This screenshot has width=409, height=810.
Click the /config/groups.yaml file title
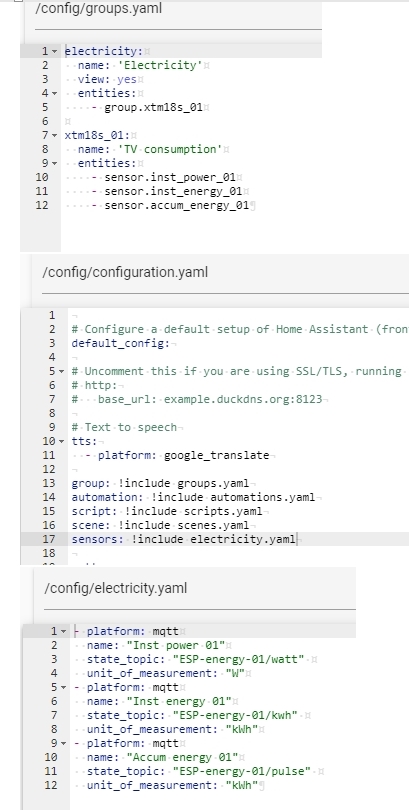coord(98,9)
